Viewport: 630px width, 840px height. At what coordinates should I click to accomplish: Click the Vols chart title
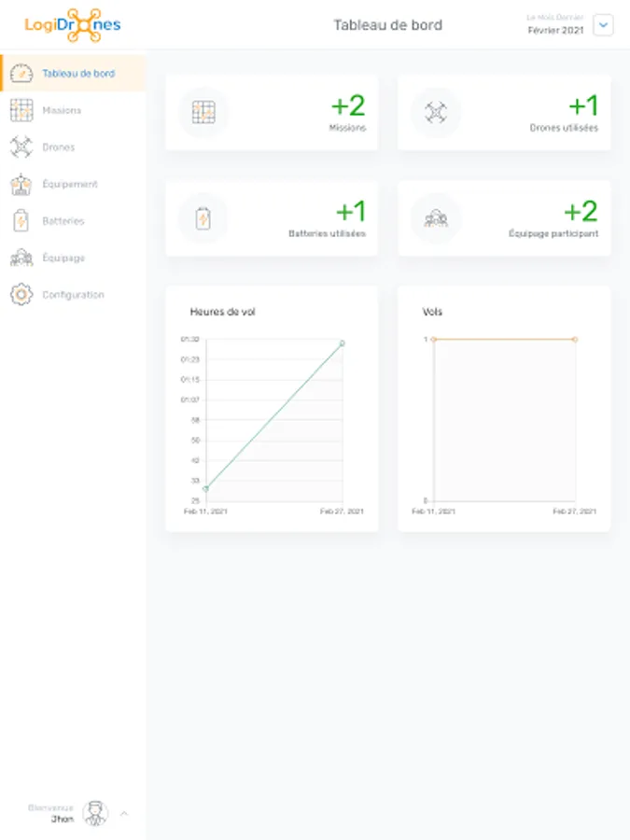[x=432, y=312]
